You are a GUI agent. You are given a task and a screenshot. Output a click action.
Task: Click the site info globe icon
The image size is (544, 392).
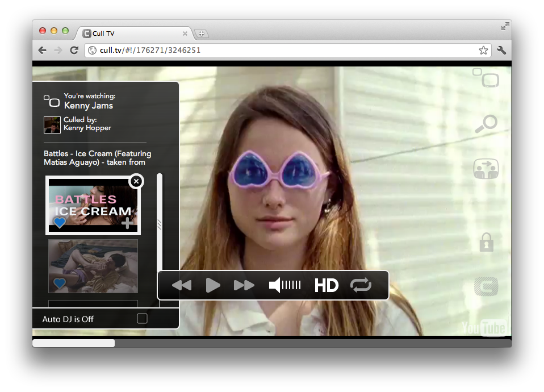coord(92,51)
